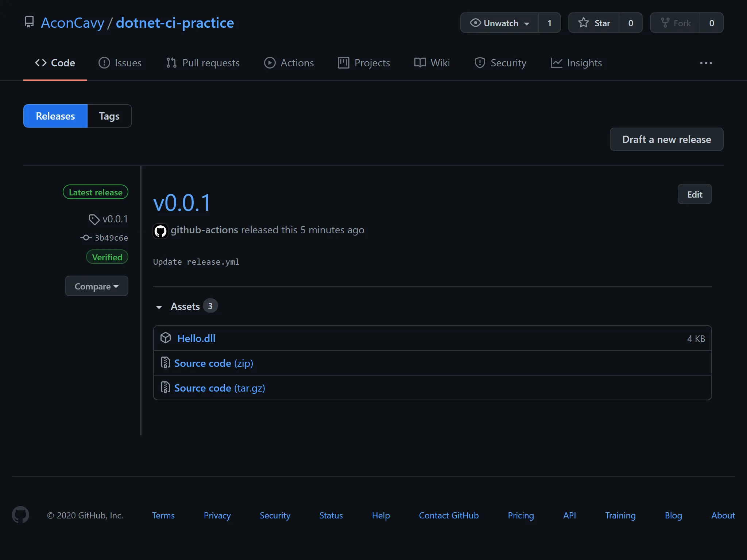The height and width of the screenshot is (560, 747).
Task: View the forks count
Action: (712, 23)
